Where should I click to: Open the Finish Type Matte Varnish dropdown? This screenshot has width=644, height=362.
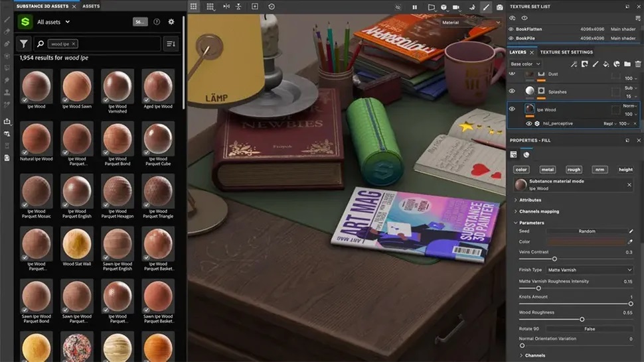pos(590,270)
